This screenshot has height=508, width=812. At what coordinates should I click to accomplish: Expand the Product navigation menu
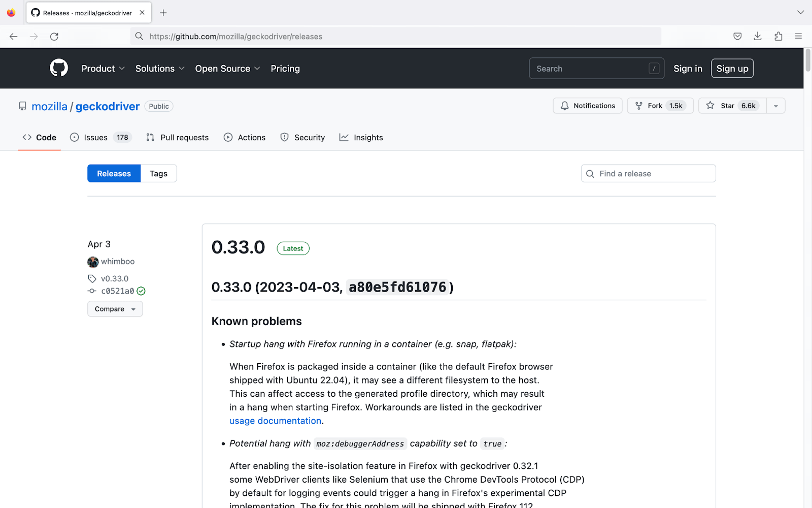pos(103,69)
